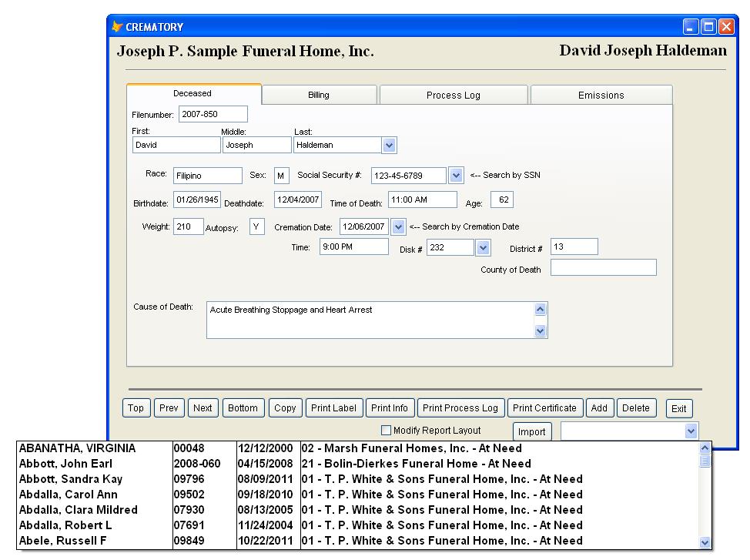
Task: Click the First name field
Action: coord(176,145)
